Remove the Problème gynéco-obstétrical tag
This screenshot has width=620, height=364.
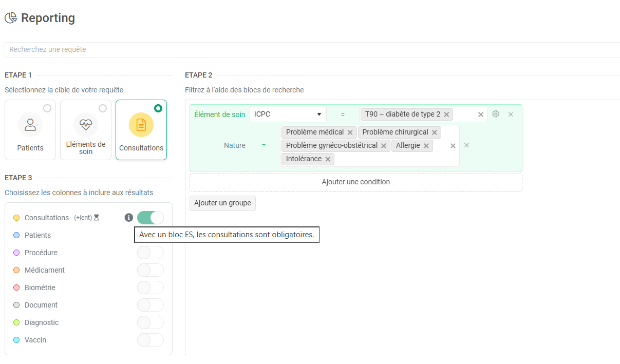click(x=384, y=146)
